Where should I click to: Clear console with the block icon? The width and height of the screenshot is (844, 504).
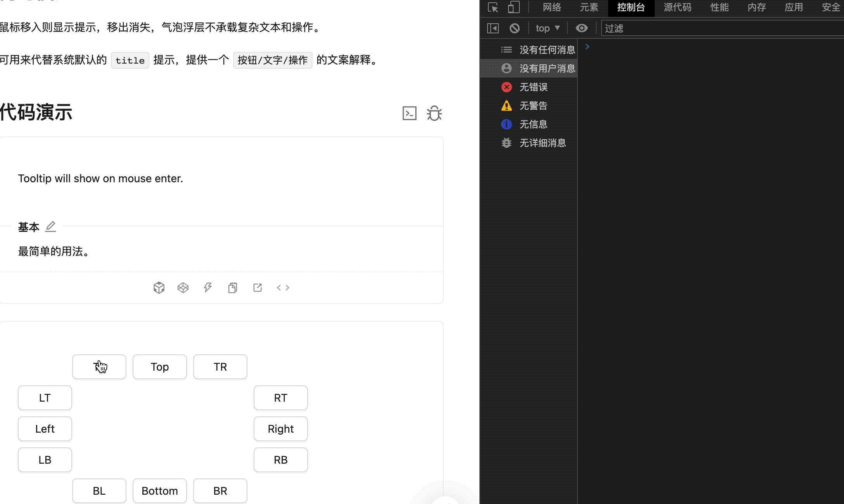(515, 28)
